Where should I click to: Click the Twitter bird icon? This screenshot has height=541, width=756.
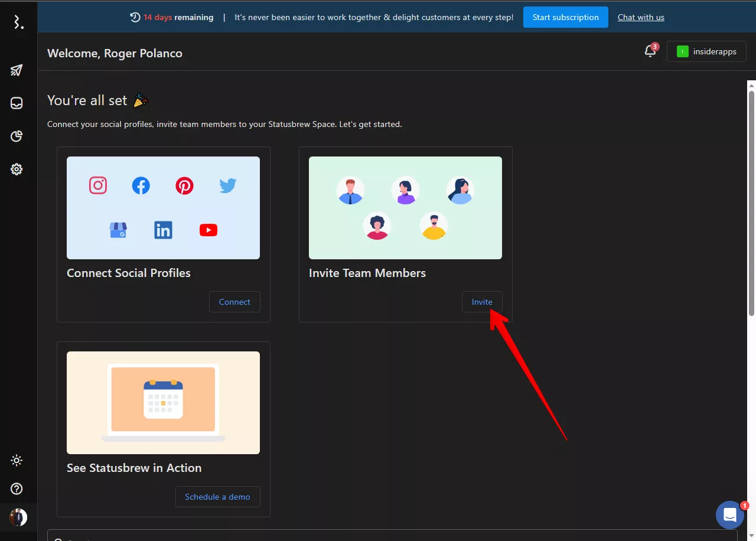227,186
